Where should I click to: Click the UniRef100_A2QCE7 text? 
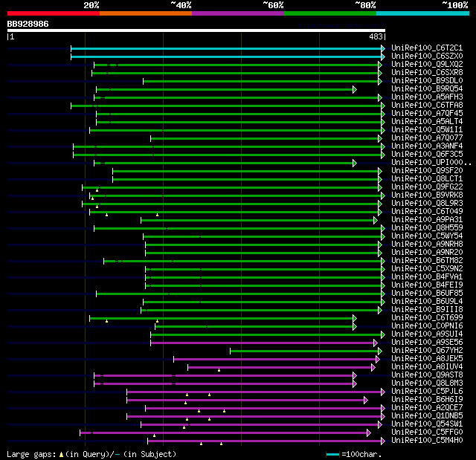click(x=427, y=408)
